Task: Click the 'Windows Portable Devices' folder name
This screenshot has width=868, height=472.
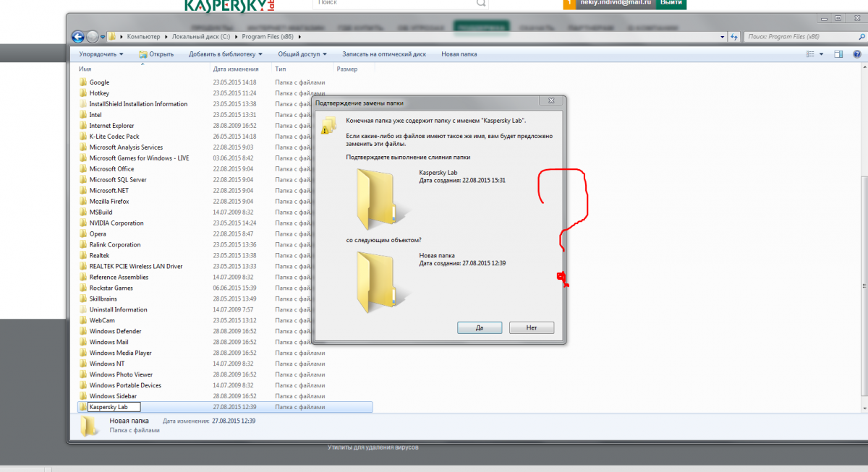Action: 125,385
